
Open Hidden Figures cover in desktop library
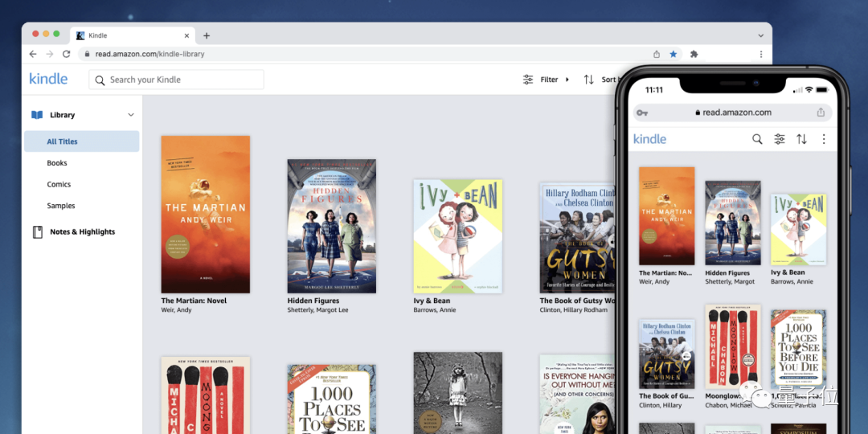coord(332,226)
